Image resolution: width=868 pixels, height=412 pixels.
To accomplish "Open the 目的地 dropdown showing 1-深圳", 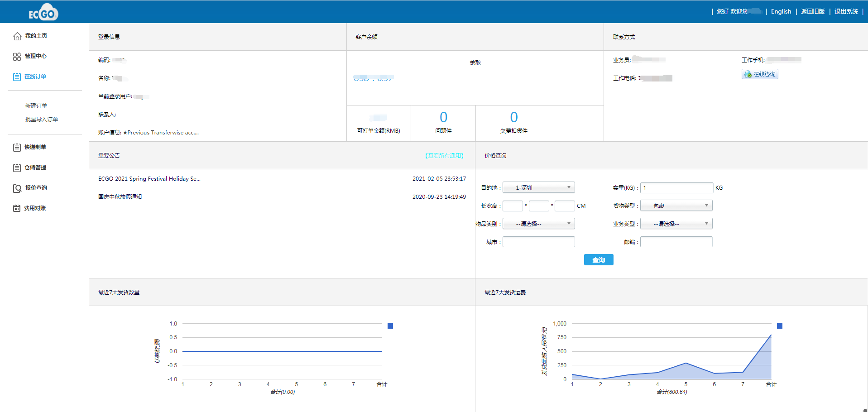I will (x=539, y=187).
